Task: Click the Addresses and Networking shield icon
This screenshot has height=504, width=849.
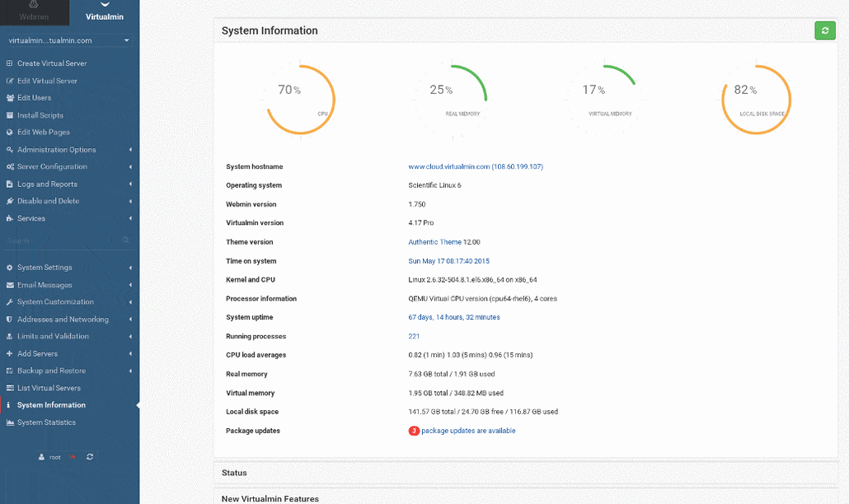Action: (9, 319)
